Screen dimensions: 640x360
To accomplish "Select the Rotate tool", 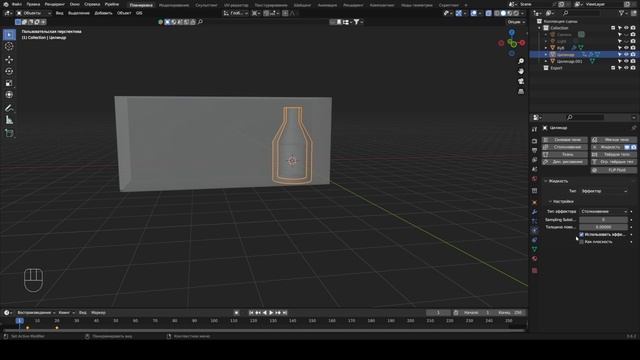I will point(9,71).
